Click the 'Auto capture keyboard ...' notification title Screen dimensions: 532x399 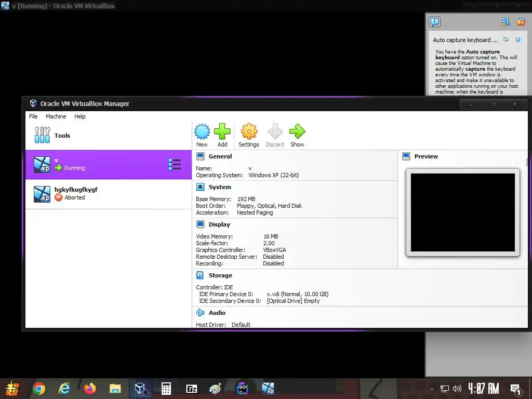coord(465,40)
